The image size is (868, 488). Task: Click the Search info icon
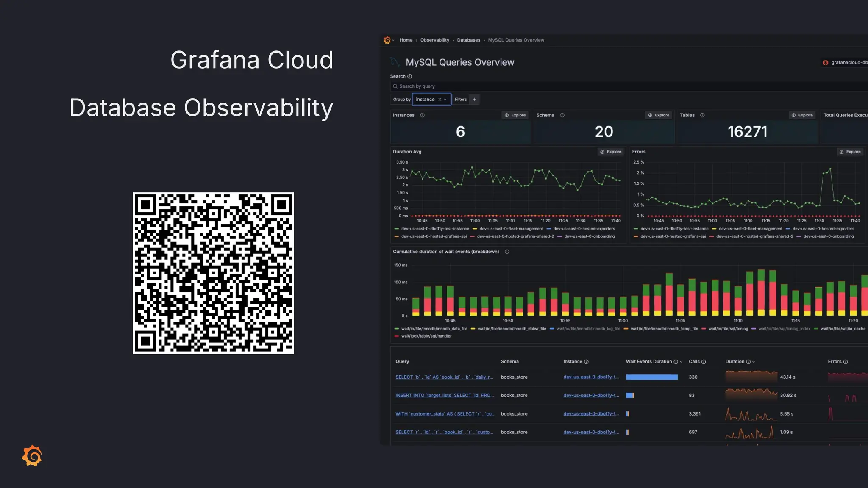pos(409,76)
